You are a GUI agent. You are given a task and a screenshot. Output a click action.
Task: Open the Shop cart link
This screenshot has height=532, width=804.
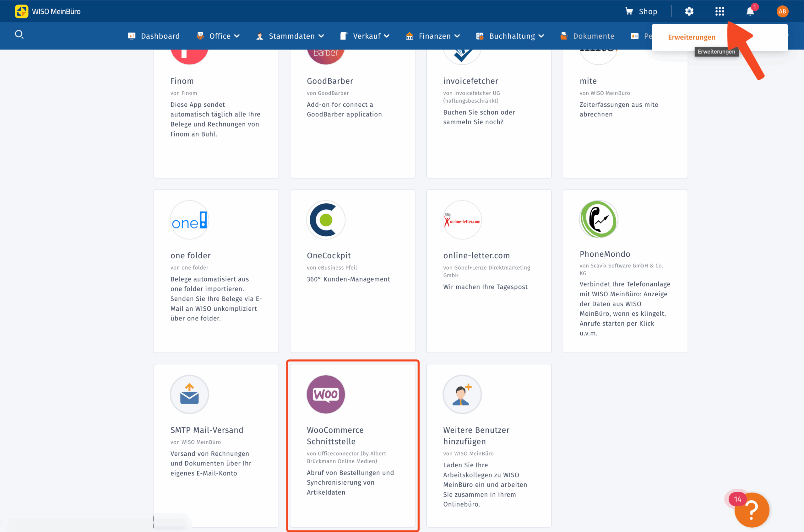click(641, 11)
